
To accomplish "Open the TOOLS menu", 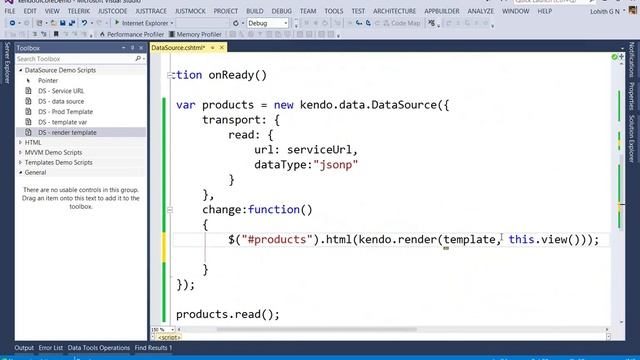I will (x=333, y=11).
